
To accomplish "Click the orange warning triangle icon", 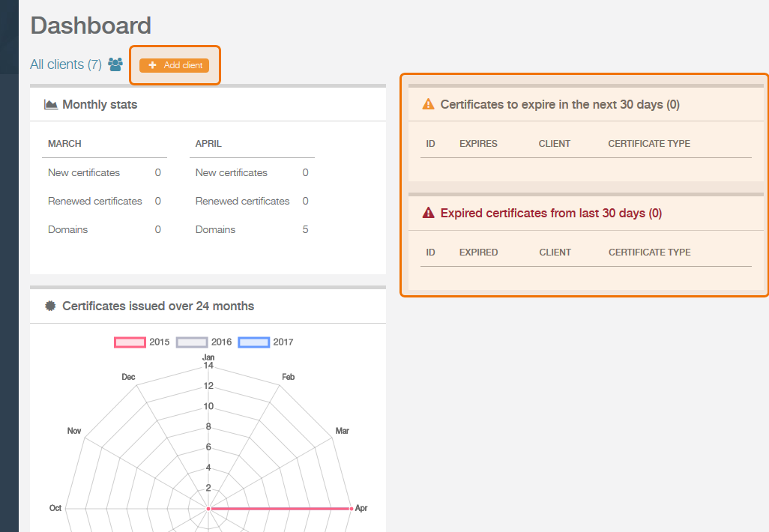I will (428, 104).
